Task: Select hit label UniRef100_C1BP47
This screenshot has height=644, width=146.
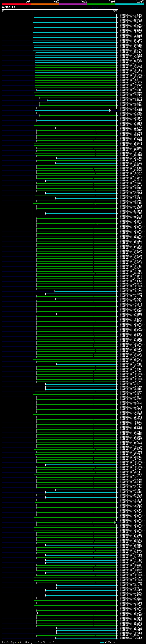Action: click(131, 128)
